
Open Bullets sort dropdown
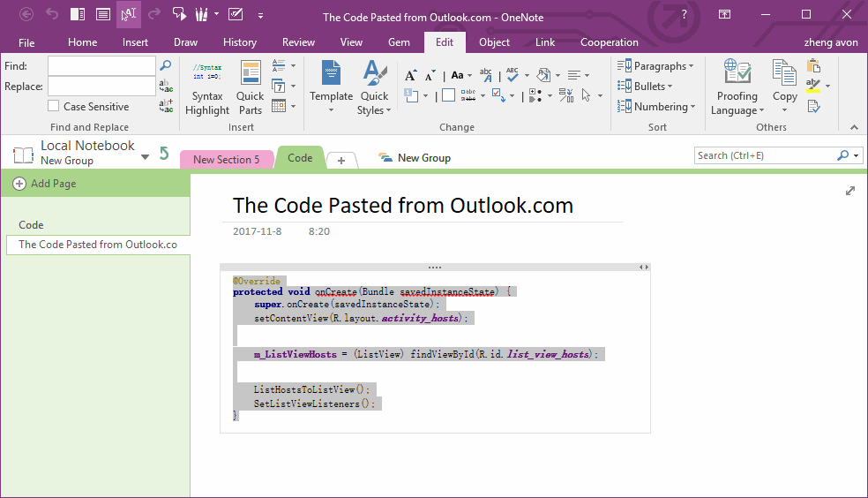click(645, 86)
